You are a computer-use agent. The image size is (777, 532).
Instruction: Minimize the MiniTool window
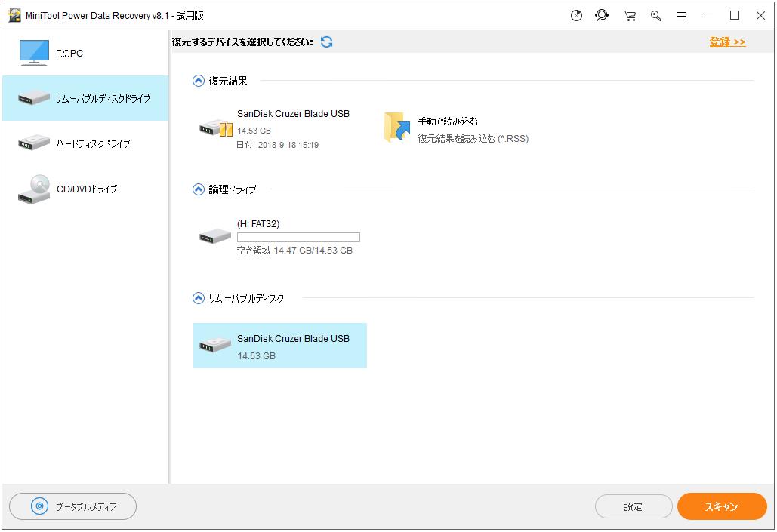(708, 16)
